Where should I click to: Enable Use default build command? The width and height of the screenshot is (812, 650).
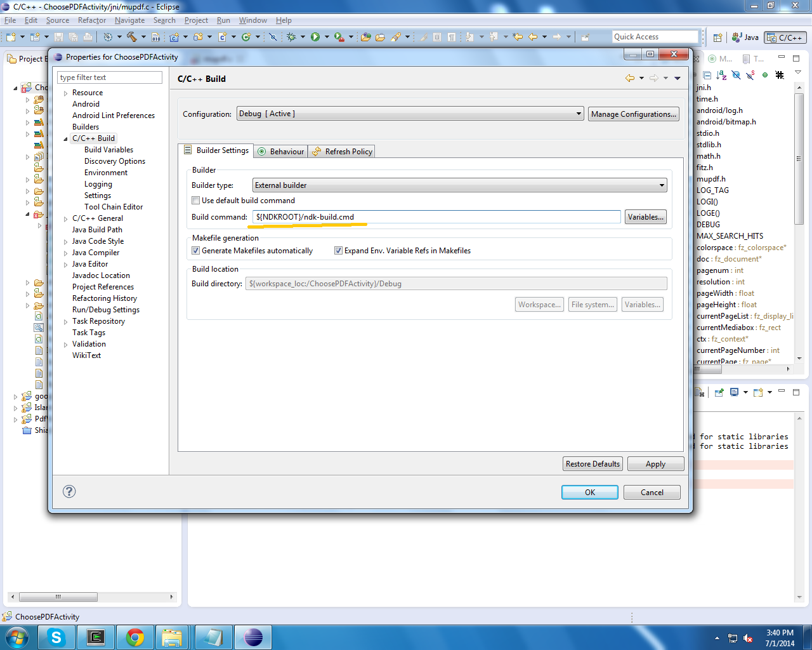(x=196, y=201)
